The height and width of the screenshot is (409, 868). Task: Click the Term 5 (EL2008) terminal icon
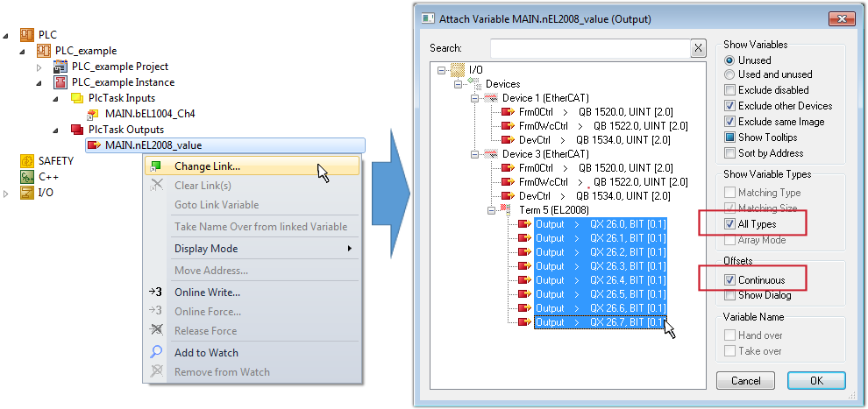tap(506, 210)
